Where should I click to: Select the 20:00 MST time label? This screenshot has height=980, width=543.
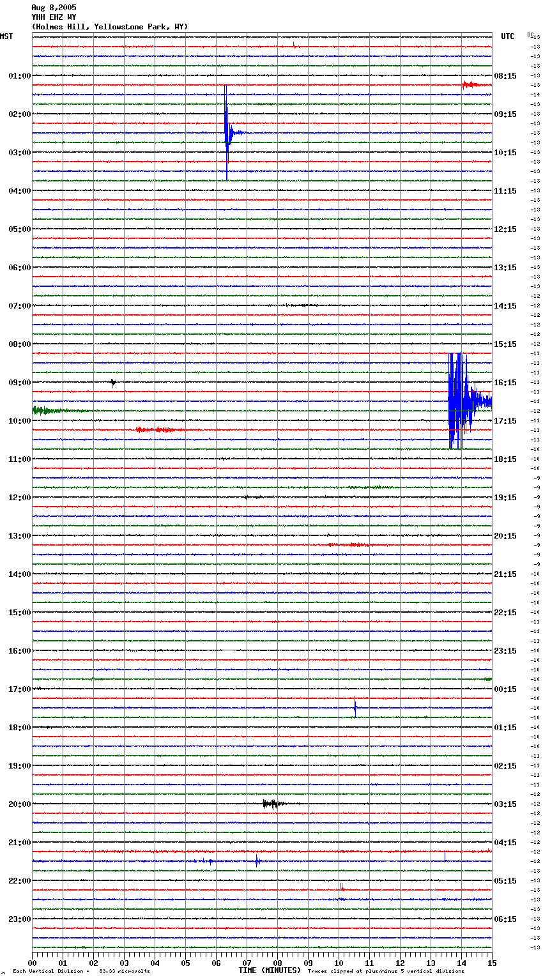point(20,804)
